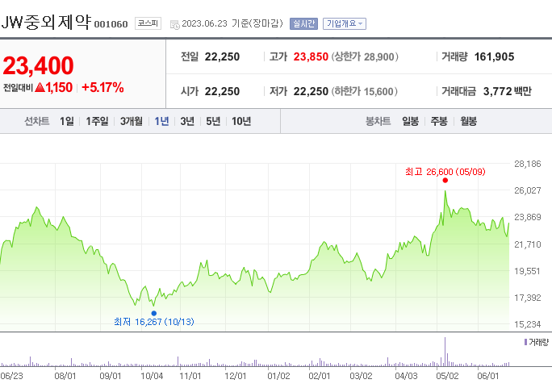Click the red 최고 high point marker
The height and width of the screenshot is (392, 552).
[x=445, y=180]
